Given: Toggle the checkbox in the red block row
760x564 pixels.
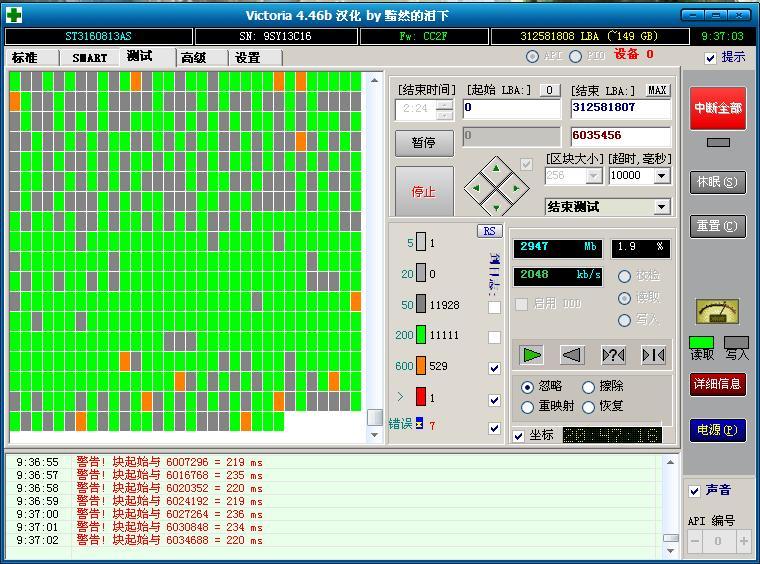Looking at the screenshot, I should pos(494,400).
